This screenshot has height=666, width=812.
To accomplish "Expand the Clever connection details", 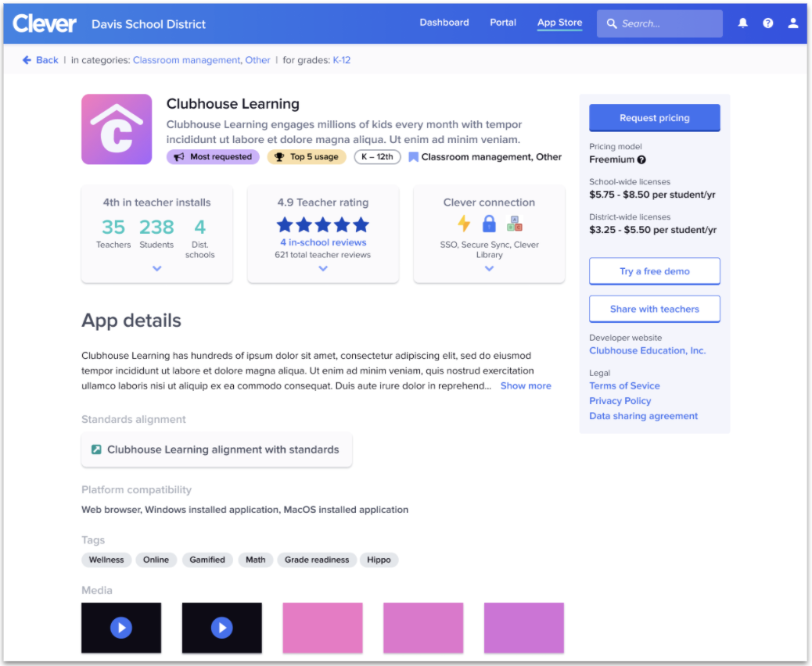I will coord(489,268).
